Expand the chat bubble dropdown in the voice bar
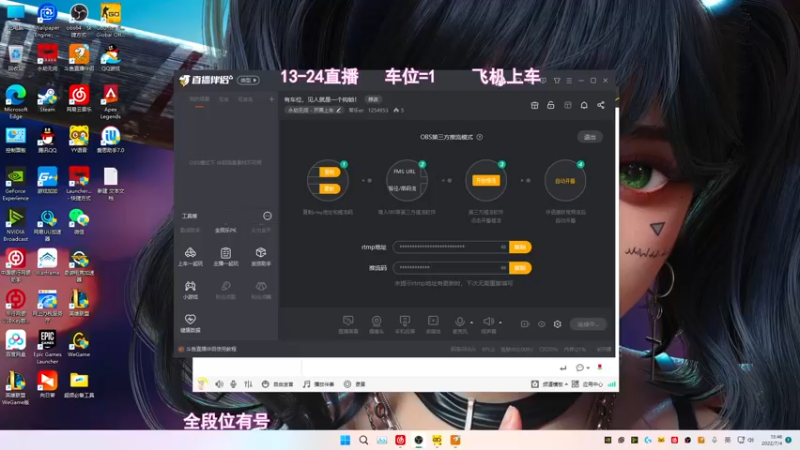Viewport: 800px width, 450px height. tap(588, 368)
